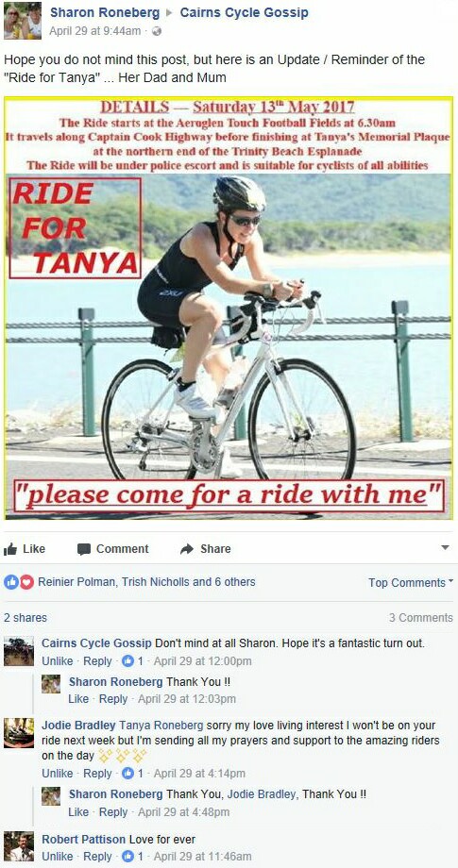The width and height of the screenshot is (458, 868).
Task: Click the heart reaction icon by Reinier Polman
Action: [x=27, y=582]
